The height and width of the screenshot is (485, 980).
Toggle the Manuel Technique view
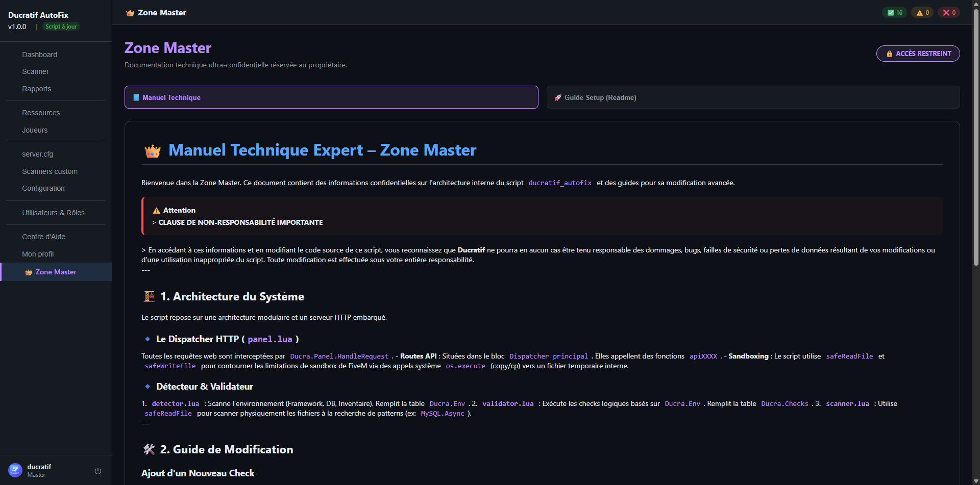pos(331,97)
